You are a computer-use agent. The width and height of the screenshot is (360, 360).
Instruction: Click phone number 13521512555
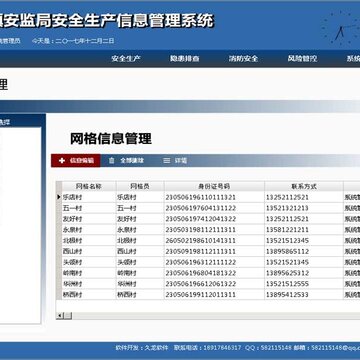tap(287, 284)
